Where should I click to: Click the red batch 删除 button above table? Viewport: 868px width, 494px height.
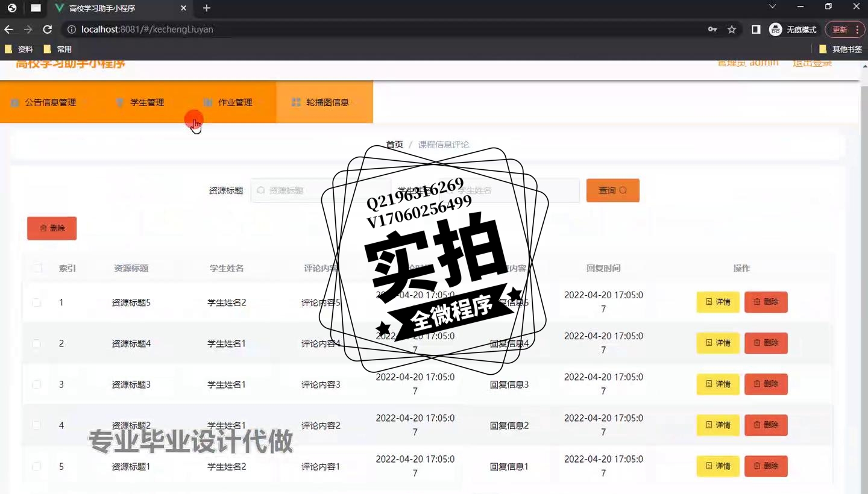click(x=52, y=228)
